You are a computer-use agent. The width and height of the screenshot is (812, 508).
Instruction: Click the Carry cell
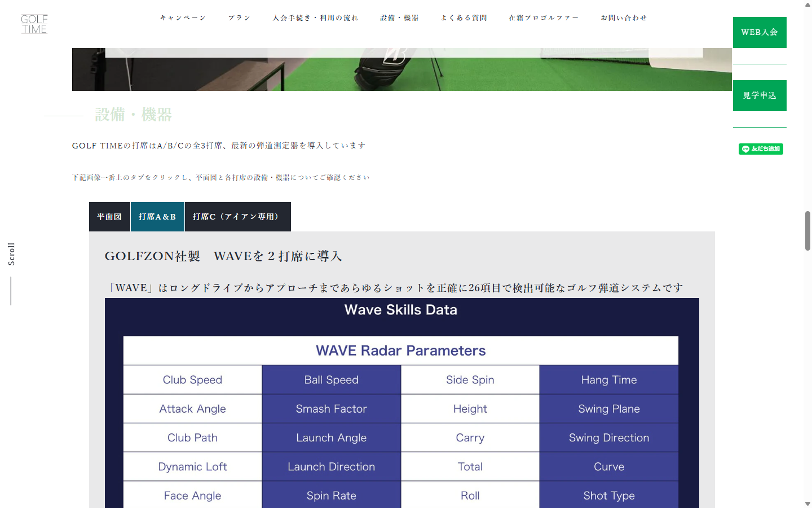tap(470, 437)
